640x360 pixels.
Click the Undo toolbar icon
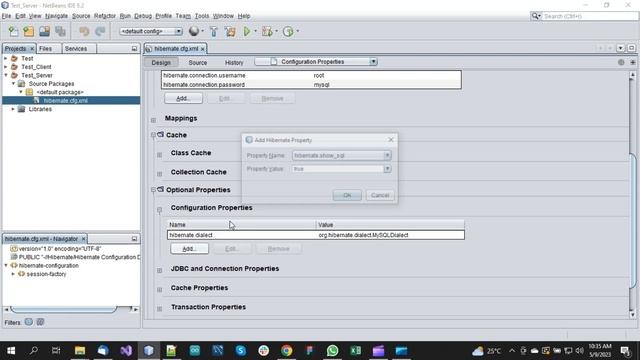point(84,31)
